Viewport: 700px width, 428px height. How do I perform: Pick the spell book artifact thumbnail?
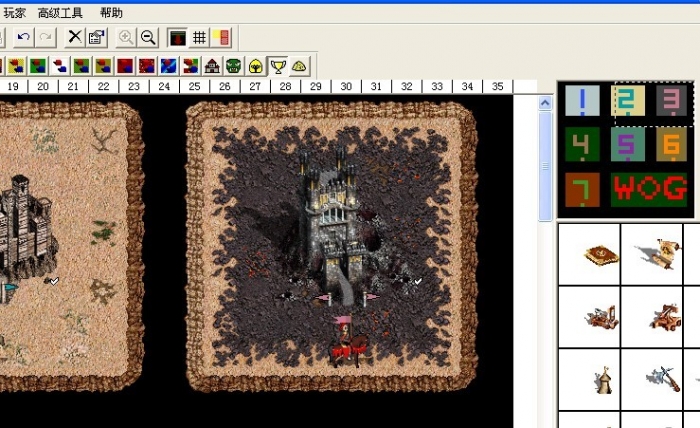coord(601,255)
